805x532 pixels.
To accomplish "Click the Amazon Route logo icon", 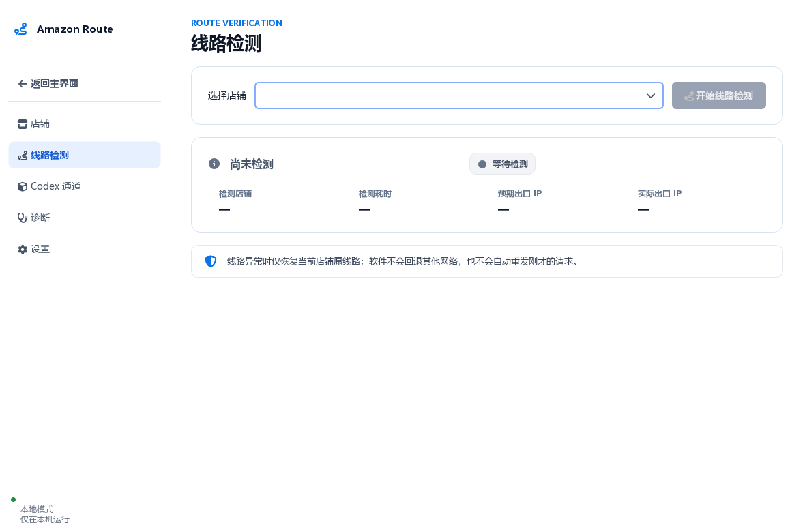I will click(x=20, y=29).
